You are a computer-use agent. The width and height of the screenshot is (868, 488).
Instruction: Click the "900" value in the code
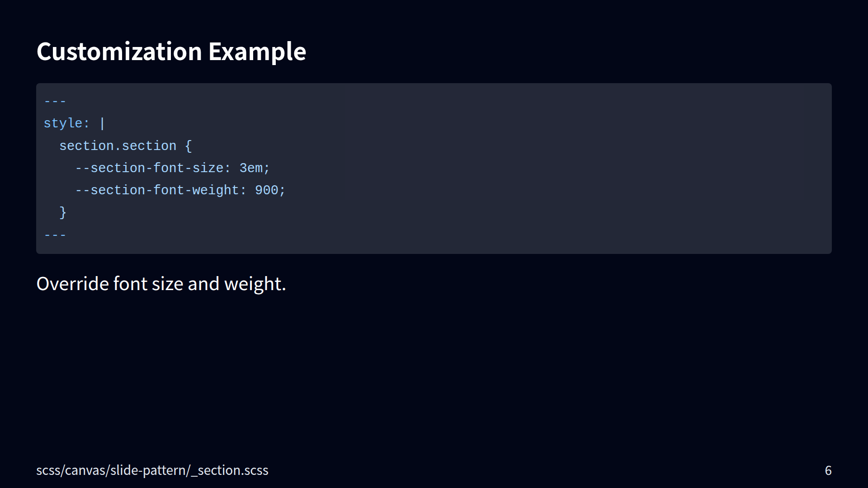(x=267, y=190)
